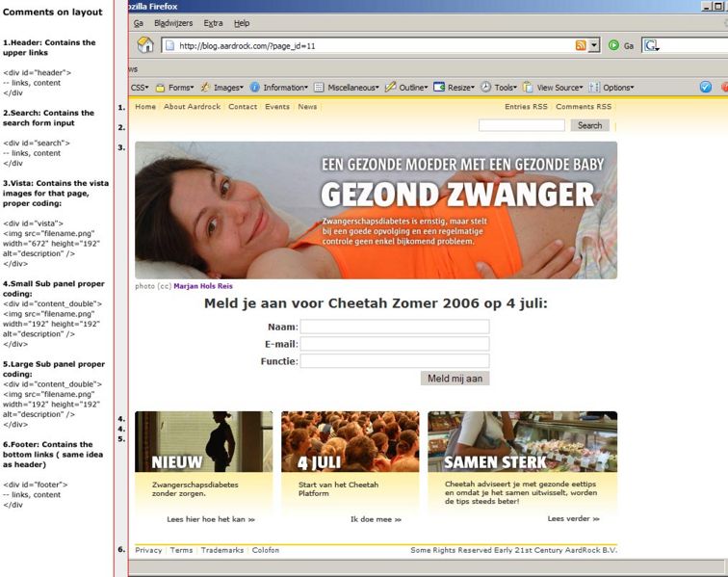Open the Forms toolbar menu
Viewport: 728px width, 577px height.
click(x=174, y=87)
